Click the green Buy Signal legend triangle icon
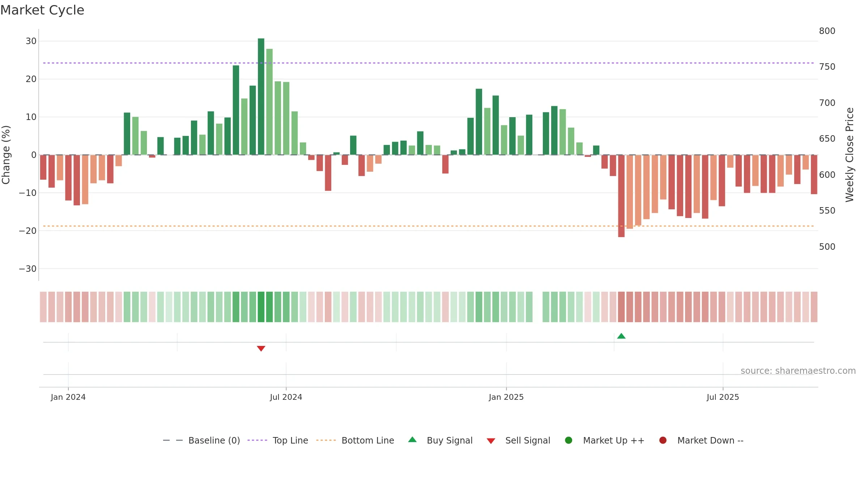This screenshot has width=868, height=488. pos(412,440)
